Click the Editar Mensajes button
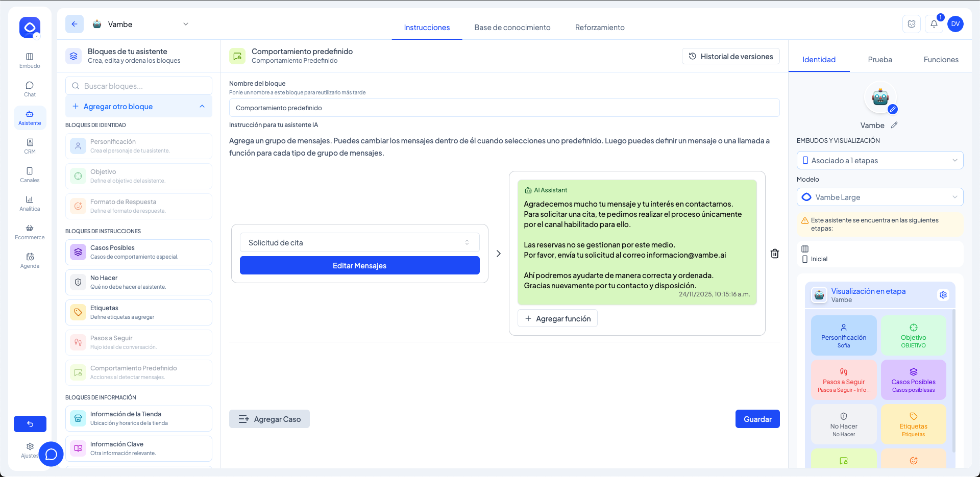 pyautogui.click(x=359, y=266)
